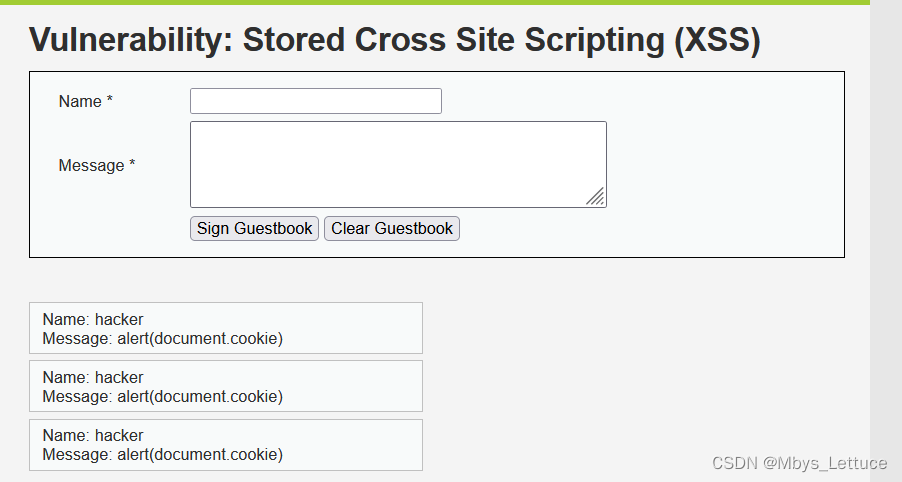The height and width of the screenshot is (482, 902).
Task: Click the message line of the bottom guestbook entry
Action: coord(163,454)
